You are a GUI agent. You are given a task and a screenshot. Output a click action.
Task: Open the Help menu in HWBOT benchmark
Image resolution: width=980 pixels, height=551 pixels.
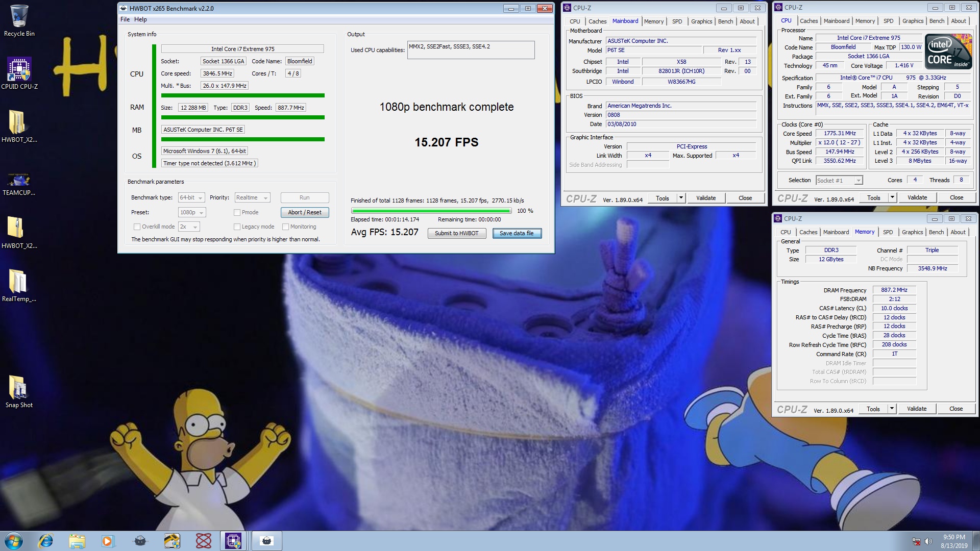click(140, 19)
